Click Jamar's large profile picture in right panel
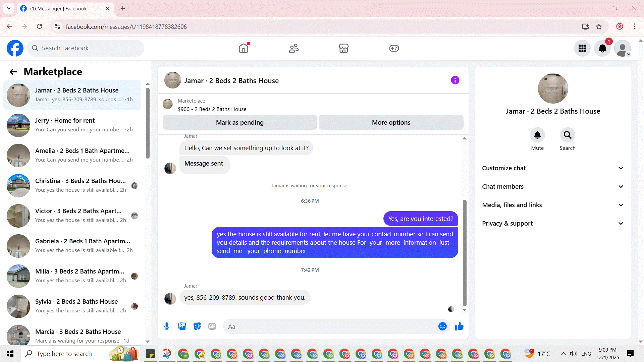Image resolution: width=644 pixels, height=362 pixels. pos(553,88)
